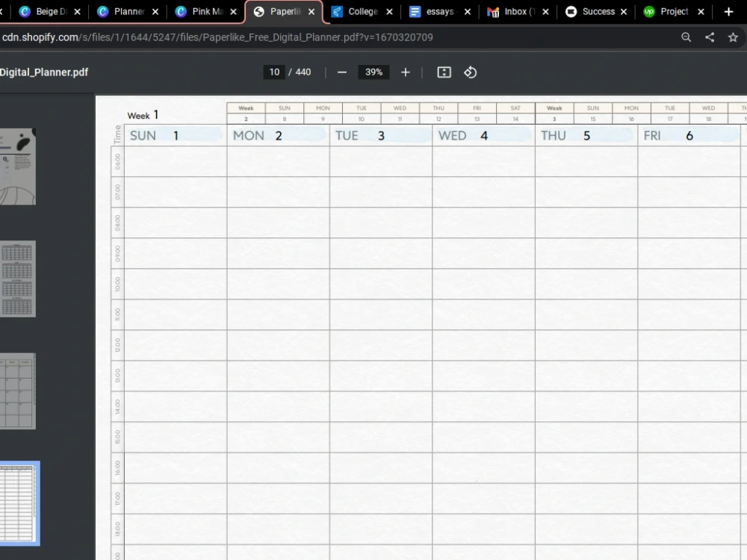The width and height of the screenshot is (747, 560).
Task: Click the fit to page icon
Action: click(x=444, y=72)
